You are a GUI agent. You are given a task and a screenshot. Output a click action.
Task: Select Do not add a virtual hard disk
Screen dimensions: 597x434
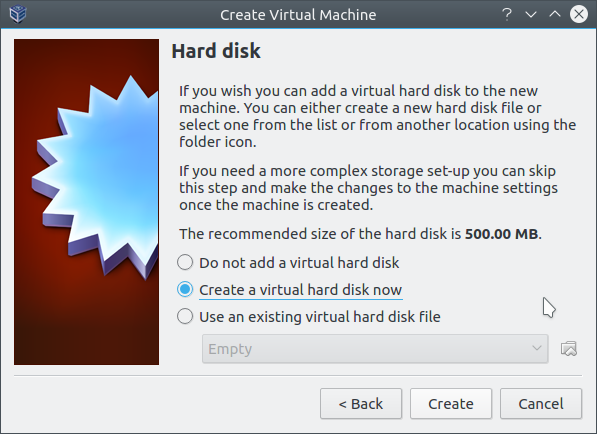tap(185, 263)
